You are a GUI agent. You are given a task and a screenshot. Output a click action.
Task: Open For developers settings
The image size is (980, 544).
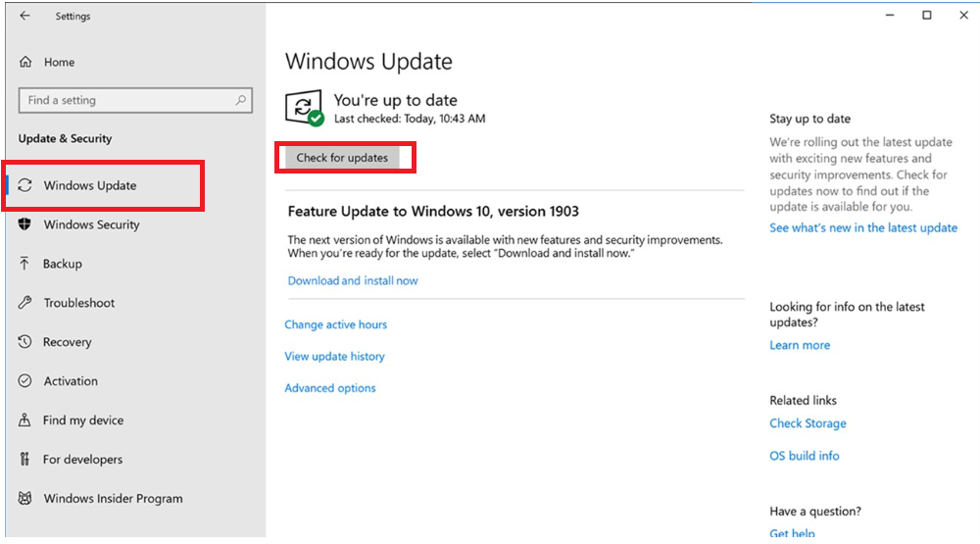pos(82,459)
